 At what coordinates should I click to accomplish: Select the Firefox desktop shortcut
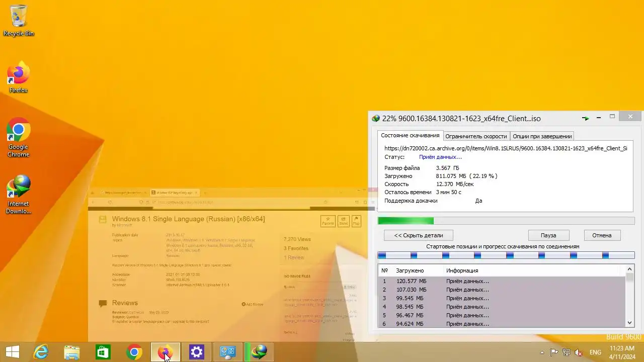(x=19, y=77)
